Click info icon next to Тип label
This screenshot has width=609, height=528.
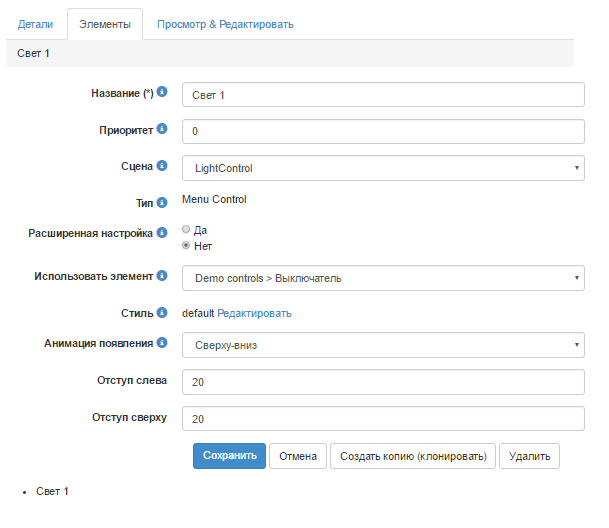tap(162, 203)
